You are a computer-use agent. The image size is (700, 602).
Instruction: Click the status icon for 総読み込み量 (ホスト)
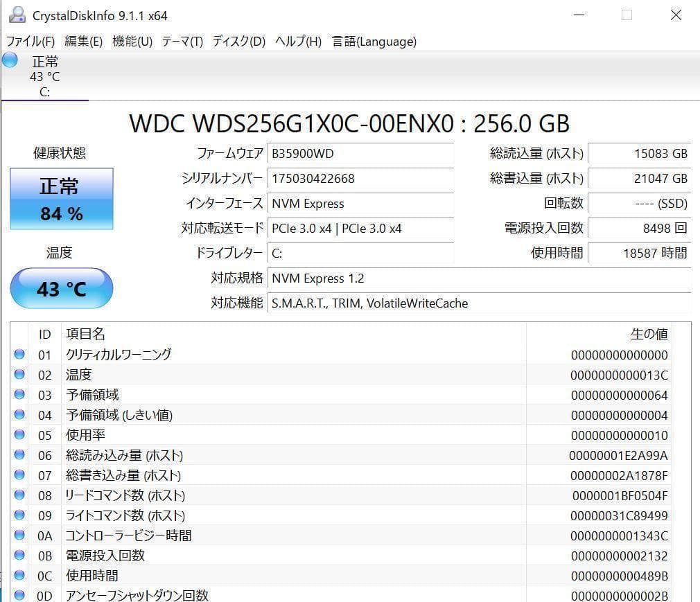(x=19, y=455)
